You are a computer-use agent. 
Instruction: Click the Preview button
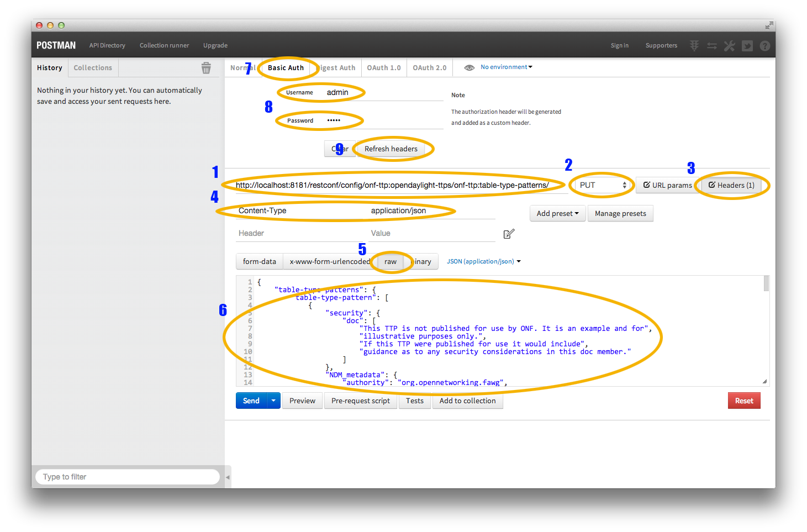click(302, 401)
